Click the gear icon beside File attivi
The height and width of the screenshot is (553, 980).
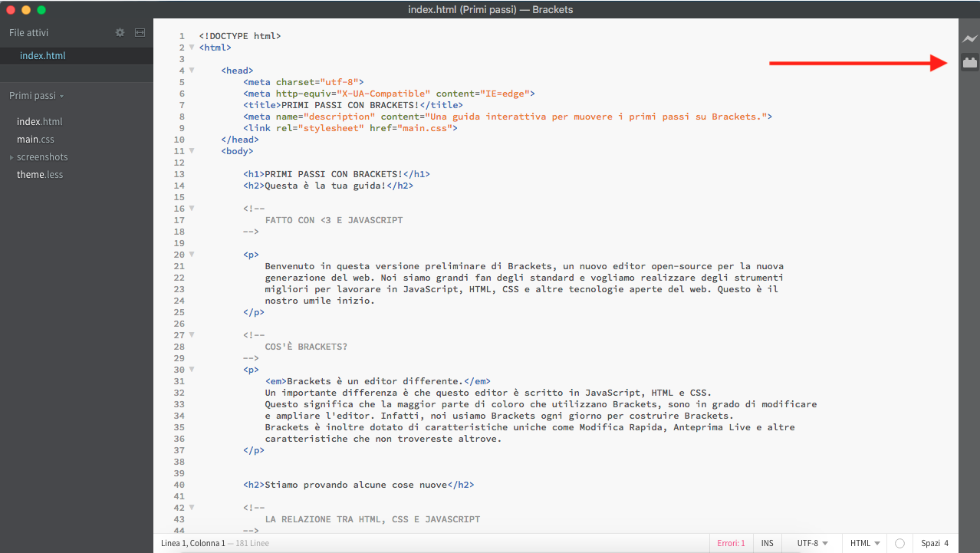pos(120,33)
